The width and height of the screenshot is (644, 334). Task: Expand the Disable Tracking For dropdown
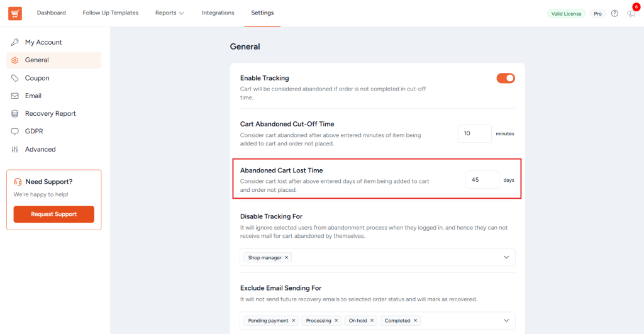pyautogui.click(x=507, y=257)
